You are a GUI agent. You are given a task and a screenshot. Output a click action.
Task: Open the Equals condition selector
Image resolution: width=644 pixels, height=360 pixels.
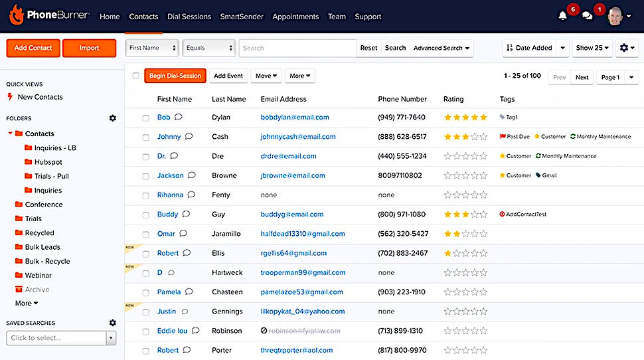[209, 48]
